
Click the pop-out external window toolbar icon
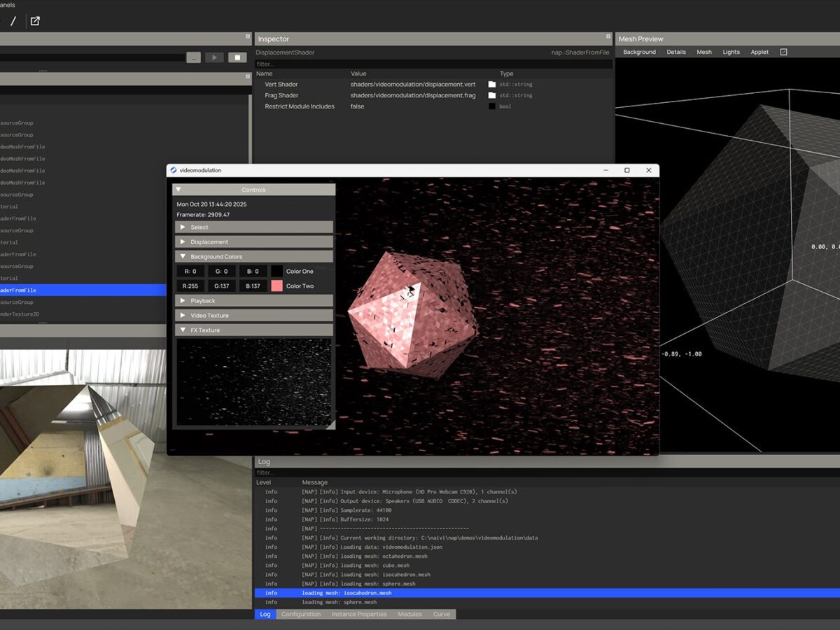pos(35,21)
